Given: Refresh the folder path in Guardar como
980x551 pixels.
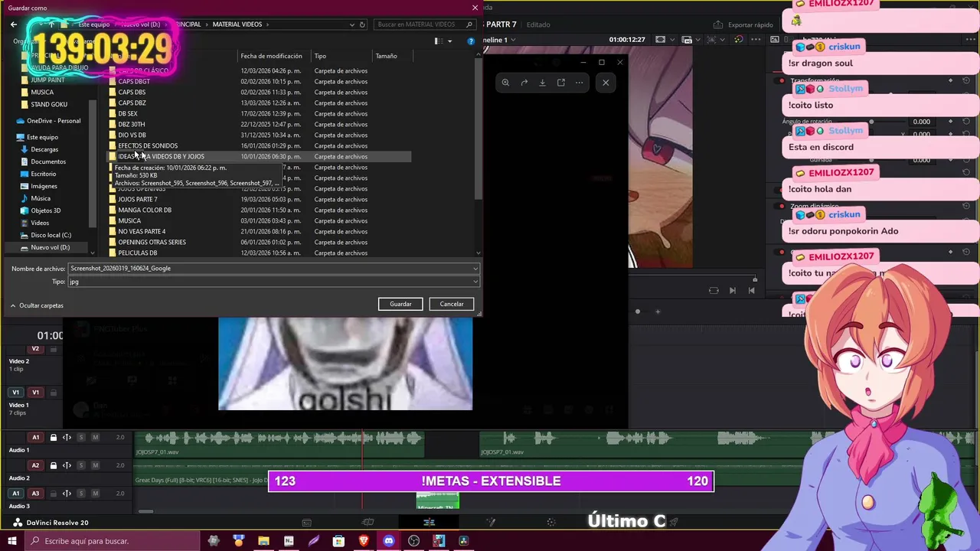Looking at the screenshot, I should pos(363,24).
